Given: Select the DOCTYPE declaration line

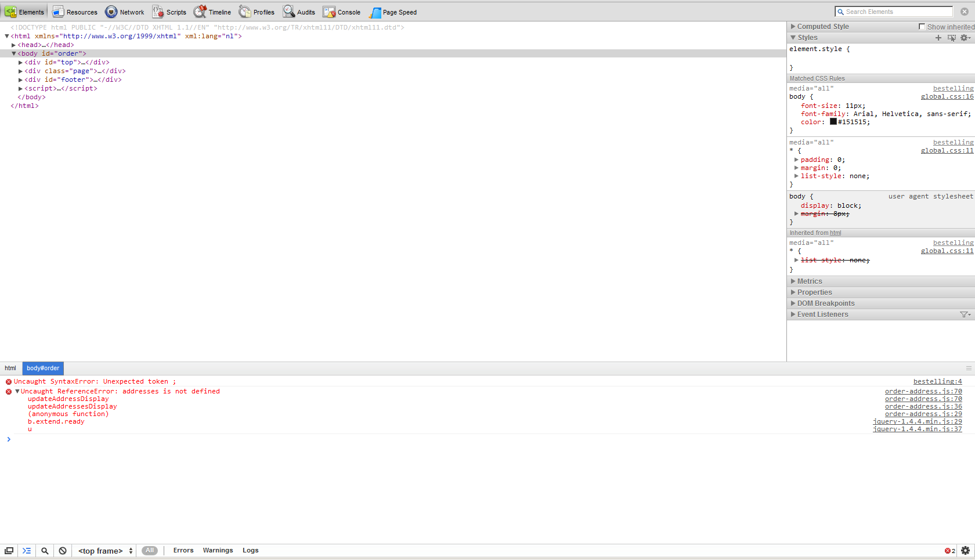Looking at the screenshot, I should (x=207, y=27).
